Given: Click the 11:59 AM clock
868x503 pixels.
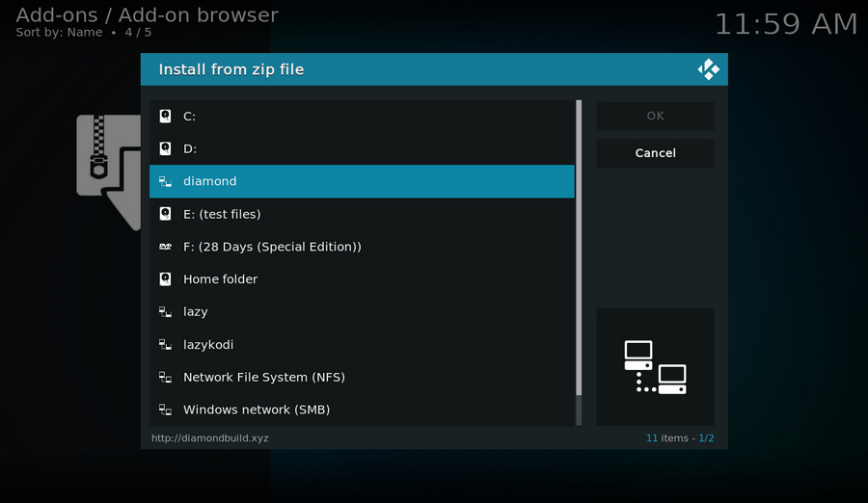Looking at the screenshot, I should (x=786, y=24).
